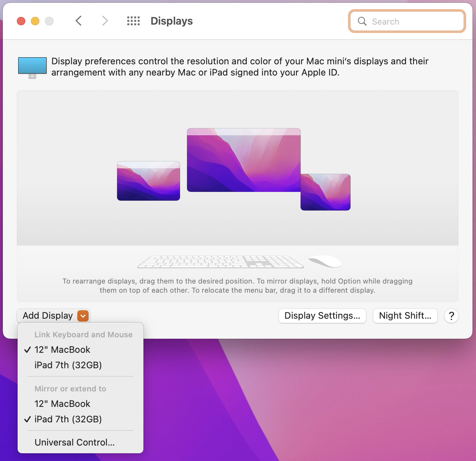Close the Displays window
476x461 pixels.
point(21,21)
